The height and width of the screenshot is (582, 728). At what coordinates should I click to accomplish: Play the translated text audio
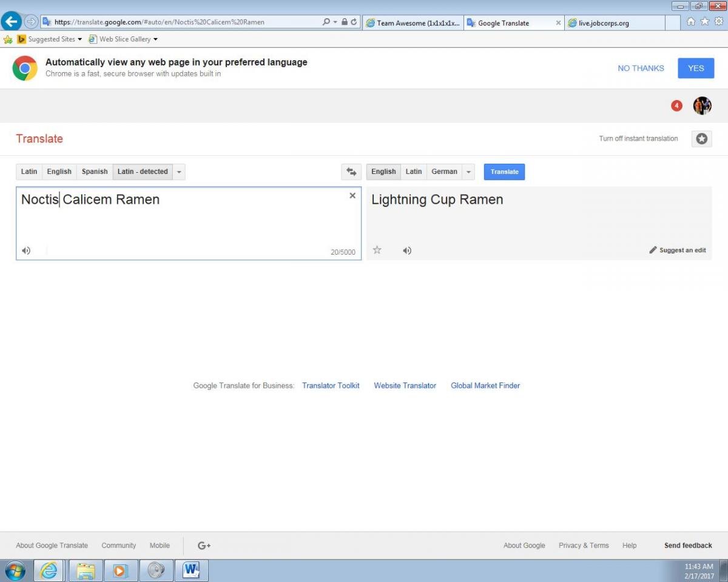tap(407, 250)
